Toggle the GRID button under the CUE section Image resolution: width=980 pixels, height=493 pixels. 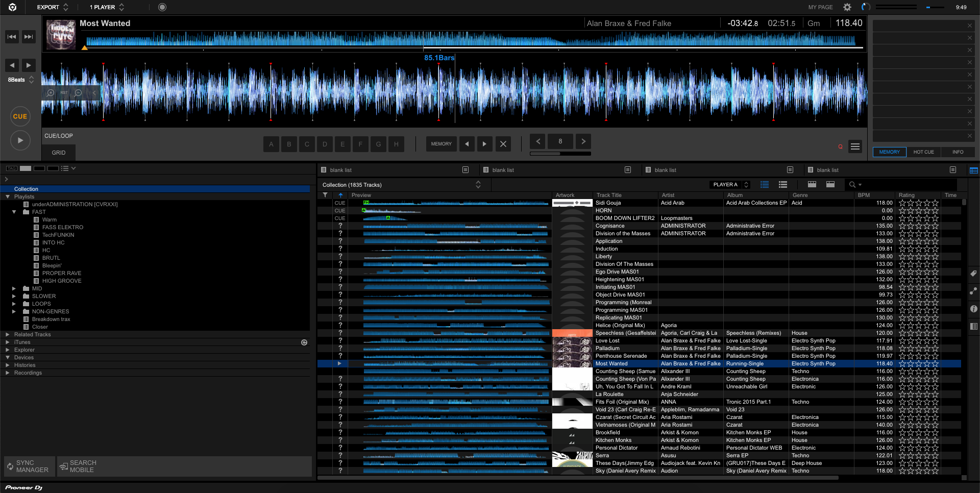pyautogui.click(x=58, y=152)
